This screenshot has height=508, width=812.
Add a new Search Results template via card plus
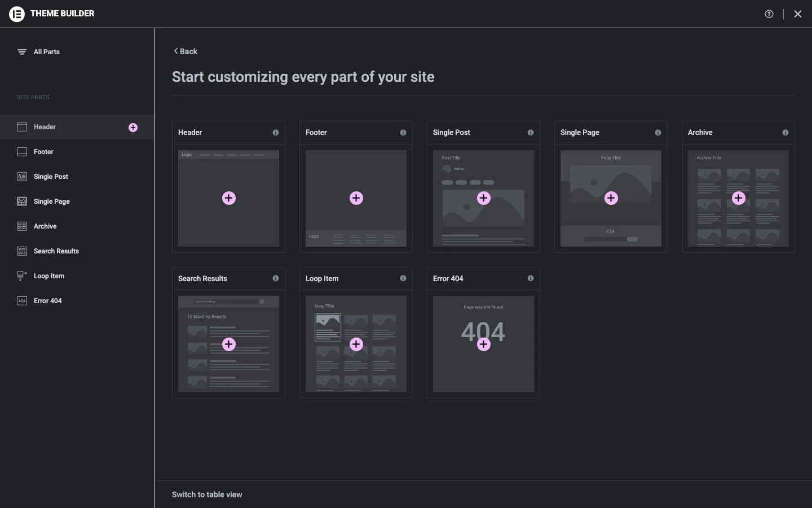click(229, 344)
